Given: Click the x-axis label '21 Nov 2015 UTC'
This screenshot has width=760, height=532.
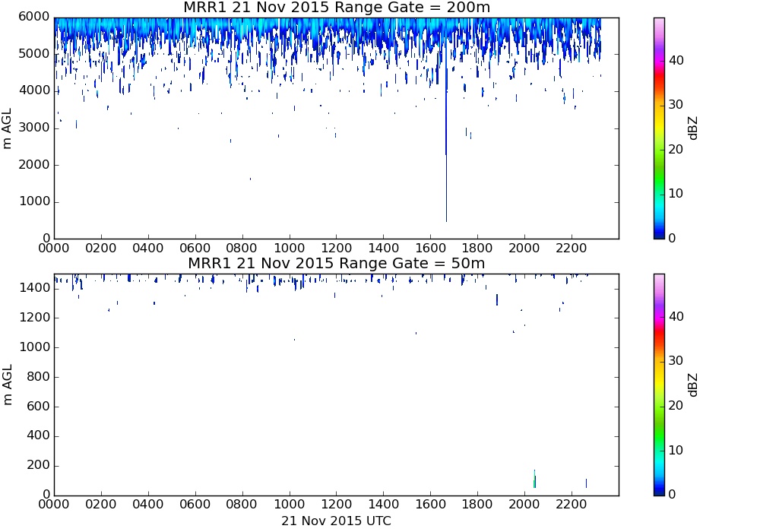Looking at the screenshot, I should tap(337, 521).
